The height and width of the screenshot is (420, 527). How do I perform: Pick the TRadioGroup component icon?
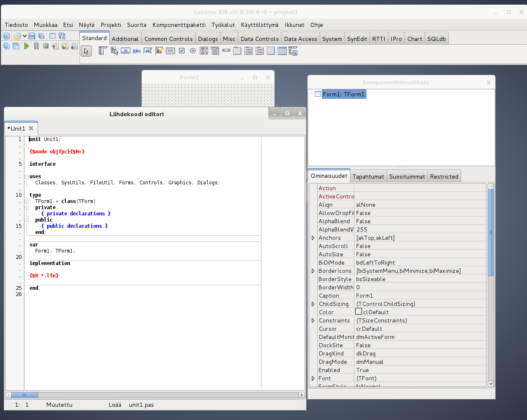coord(249,51)
